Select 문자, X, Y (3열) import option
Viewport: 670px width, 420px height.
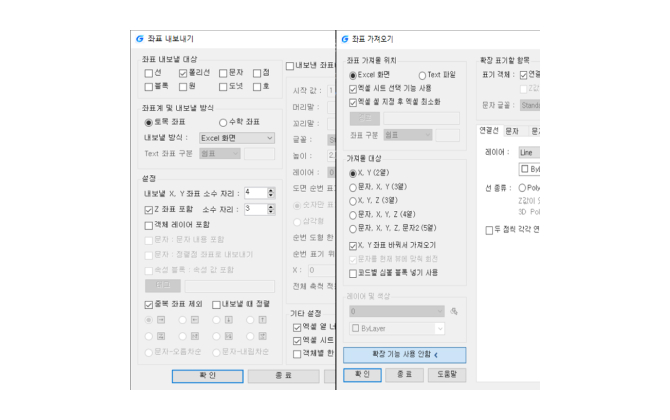coord(353,187)
